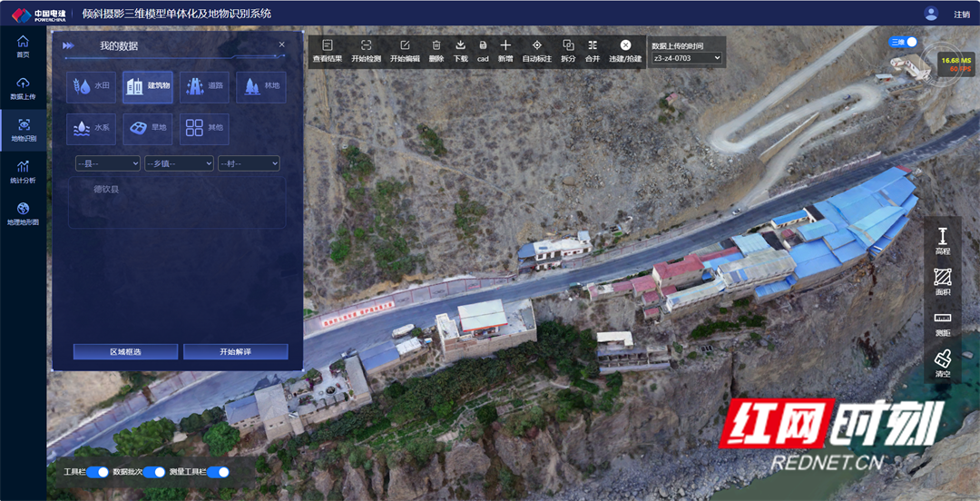
Task: Collapse panel using triple-arrow icon
Action: pos(69,45)
